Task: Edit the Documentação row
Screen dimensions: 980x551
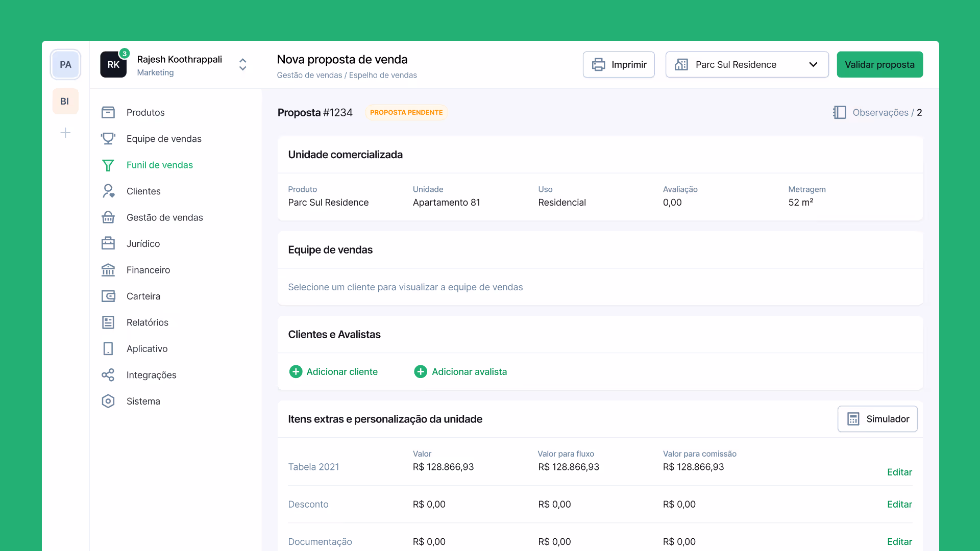Action: tap(899, 542)
